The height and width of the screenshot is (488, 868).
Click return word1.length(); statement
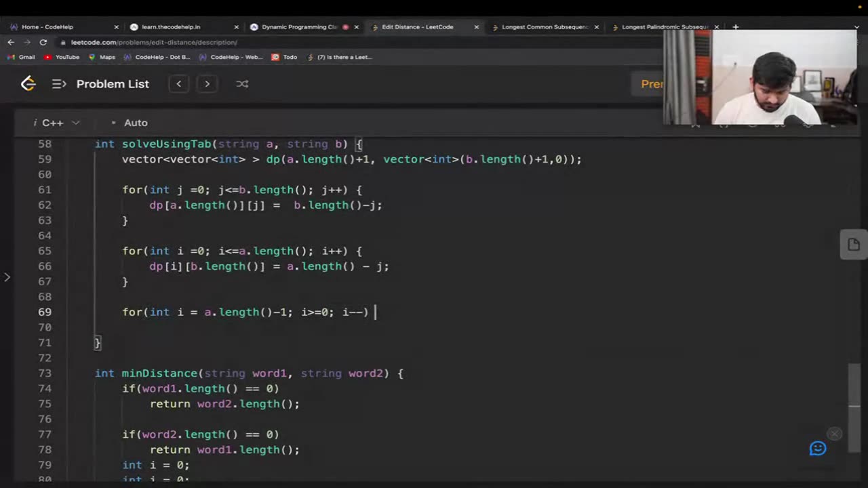click(224, 450)
